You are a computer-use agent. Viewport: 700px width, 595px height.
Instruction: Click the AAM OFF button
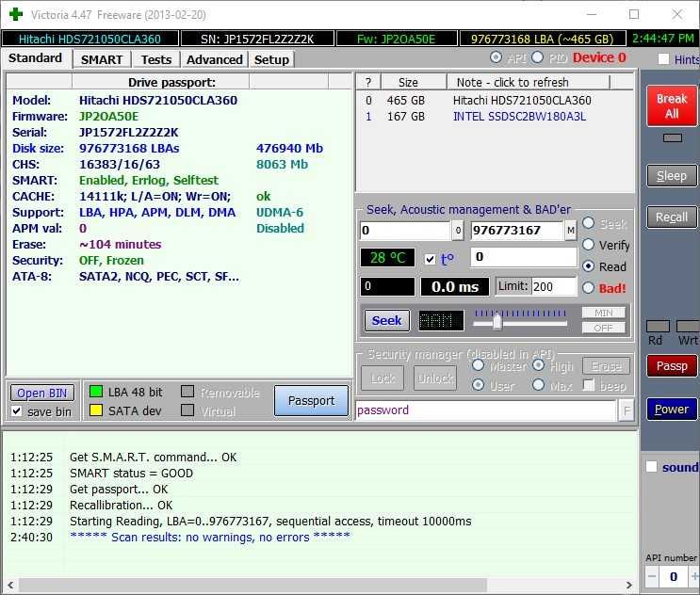coord(604,328)
